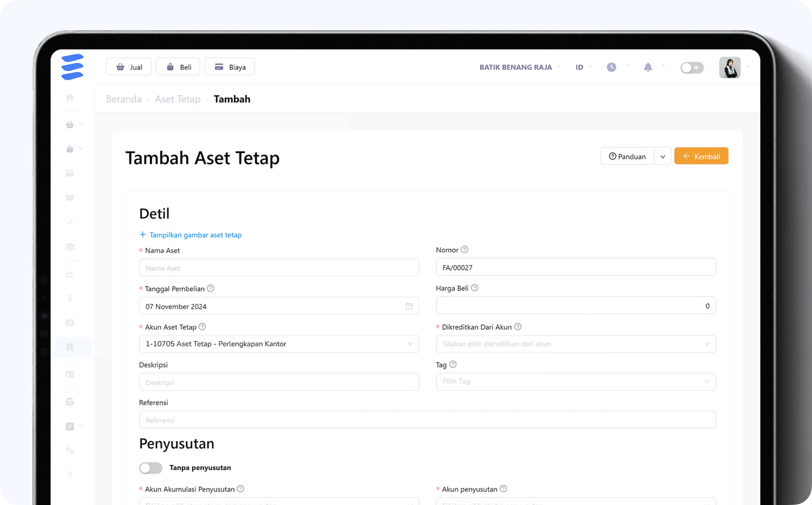Open the settings gears sidebar icon

click(70, 450)
